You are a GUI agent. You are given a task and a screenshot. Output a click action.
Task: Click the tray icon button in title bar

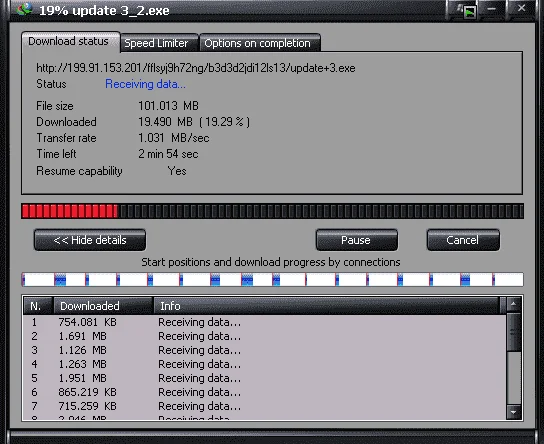tap(468, 11)
